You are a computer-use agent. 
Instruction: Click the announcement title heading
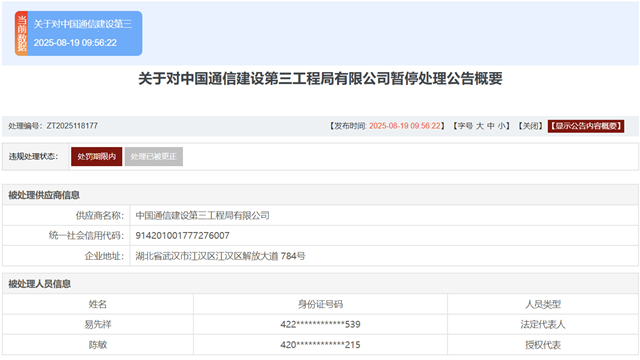click(x=320, y=78)
